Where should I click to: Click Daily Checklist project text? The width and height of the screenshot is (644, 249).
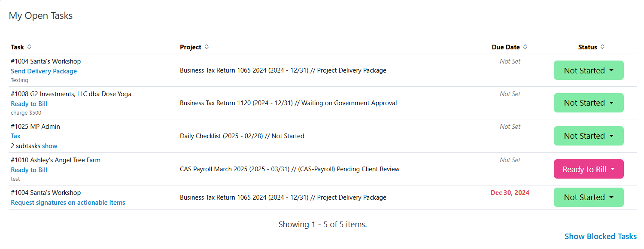click(242, 136)
